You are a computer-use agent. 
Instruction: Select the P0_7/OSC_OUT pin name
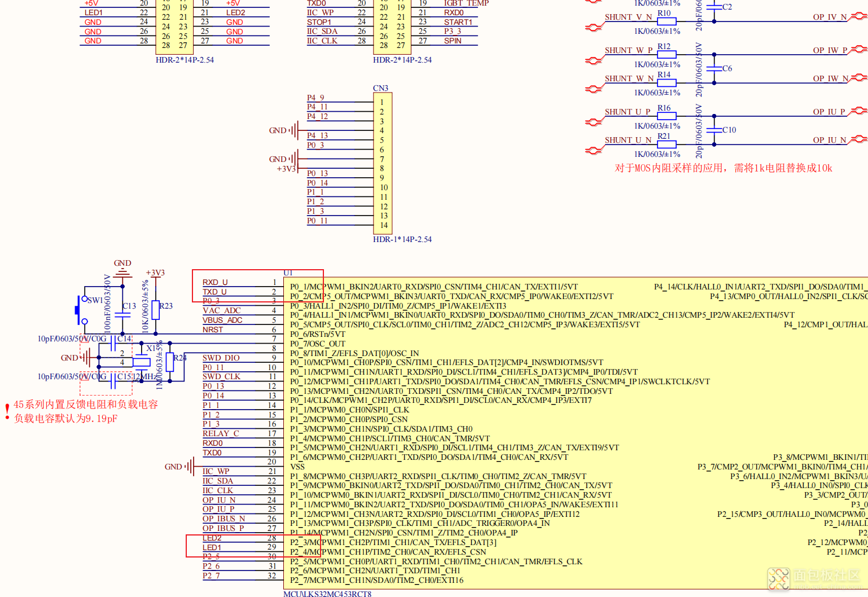pyautogui.click(x=318, y=344)
